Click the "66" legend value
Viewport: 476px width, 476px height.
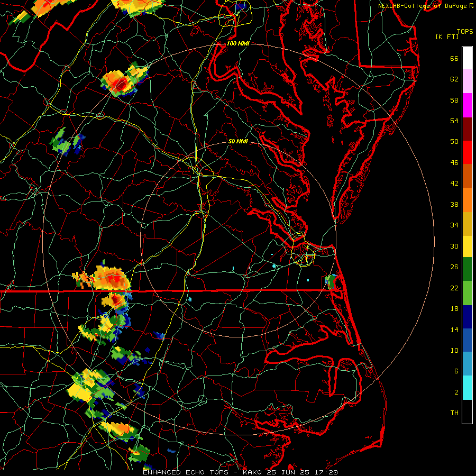point(454,59)
